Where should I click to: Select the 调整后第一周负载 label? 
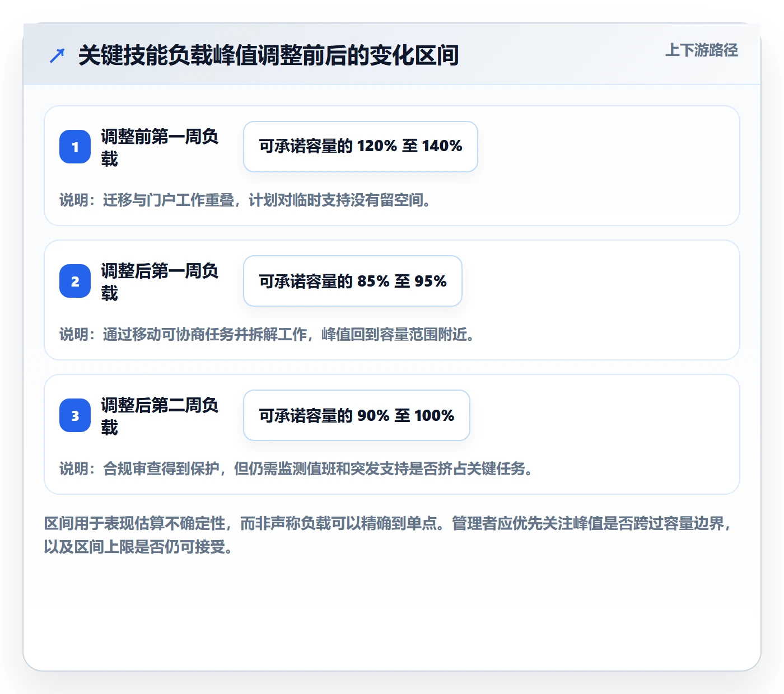(x=160, y=282)
